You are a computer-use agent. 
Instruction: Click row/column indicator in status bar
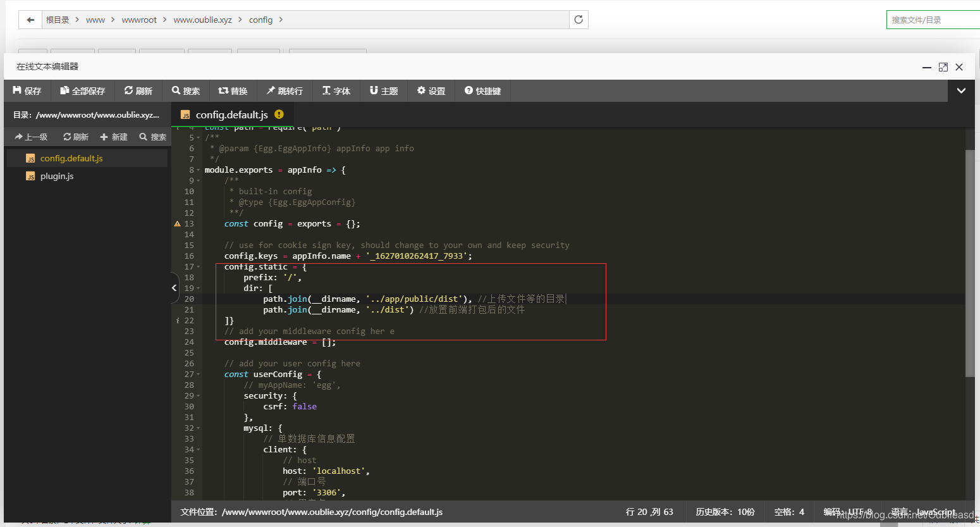[x=649, y=512]
